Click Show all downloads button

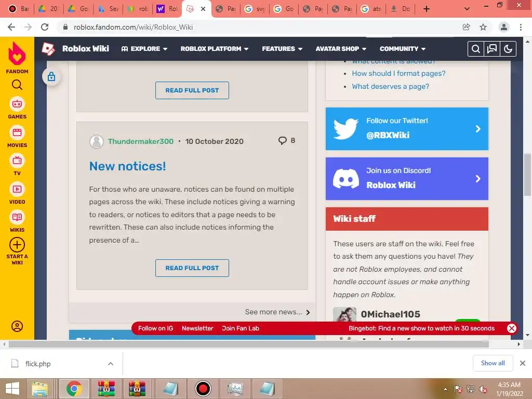click(493, 363)
